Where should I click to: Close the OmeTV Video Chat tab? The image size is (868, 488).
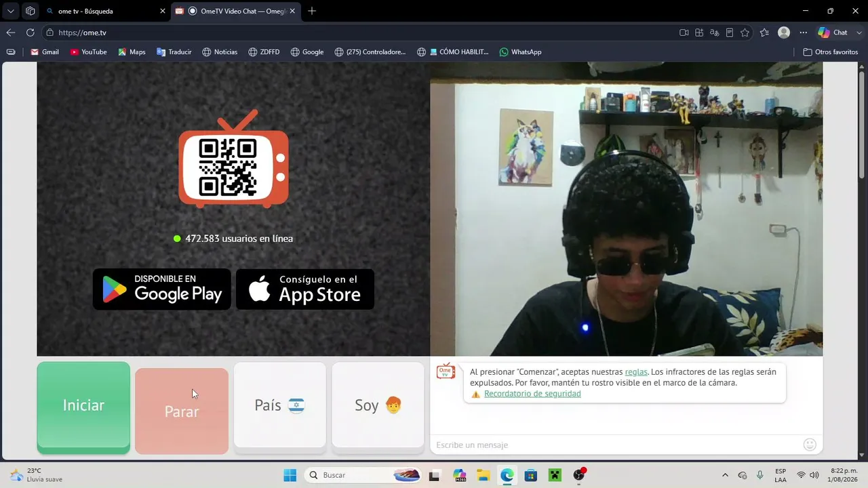(x=292, y=11)
